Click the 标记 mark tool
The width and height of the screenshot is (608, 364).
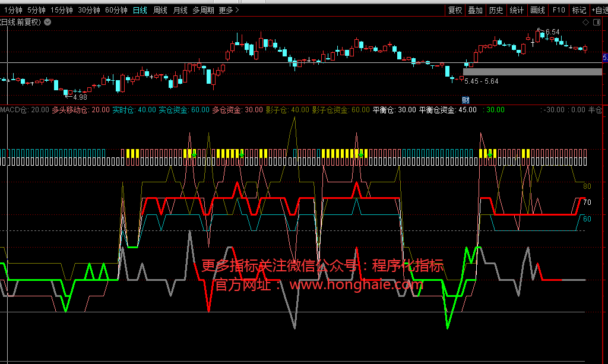click(578, 10)
